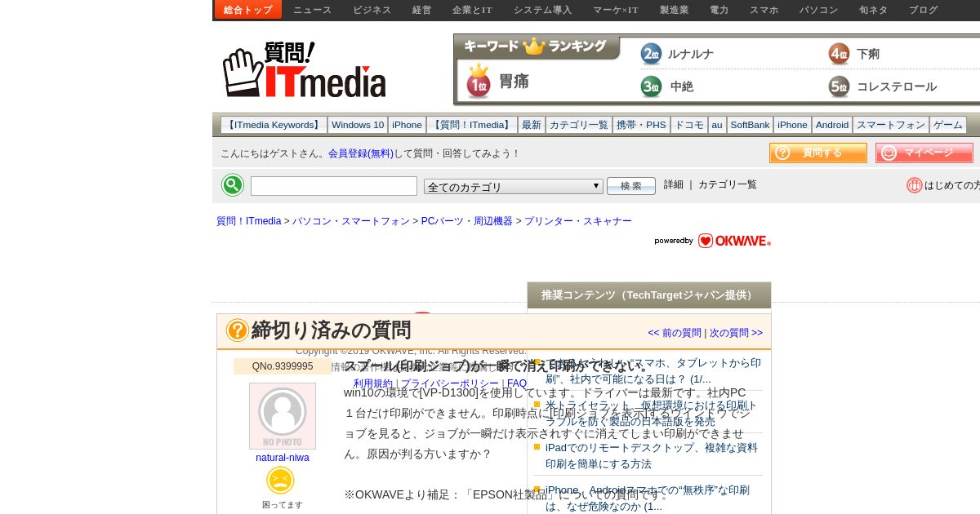Click breadcrumb 質問！ITmedia link
Viewport: 980px width, 514px height.
click(249, 221)
